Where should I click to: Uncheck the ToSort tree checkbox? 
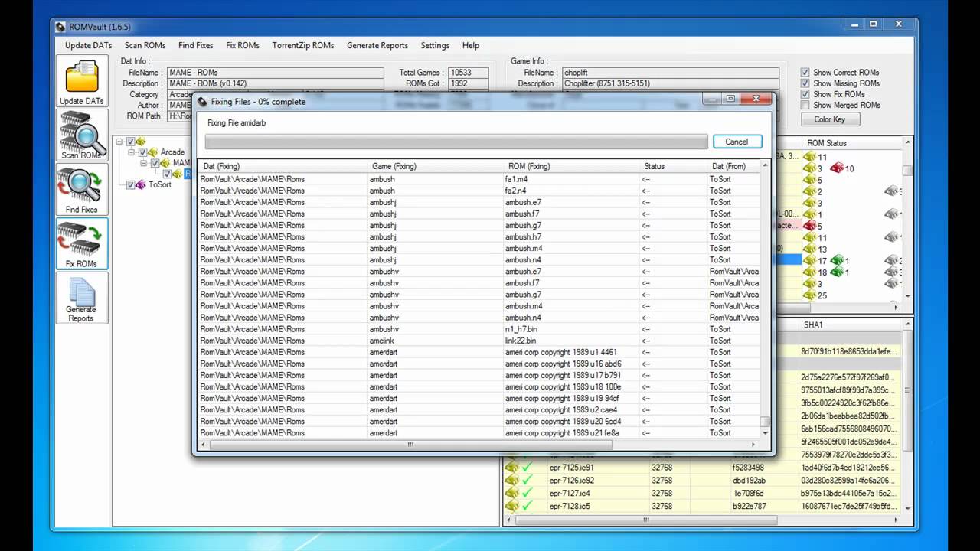point(130,184)
